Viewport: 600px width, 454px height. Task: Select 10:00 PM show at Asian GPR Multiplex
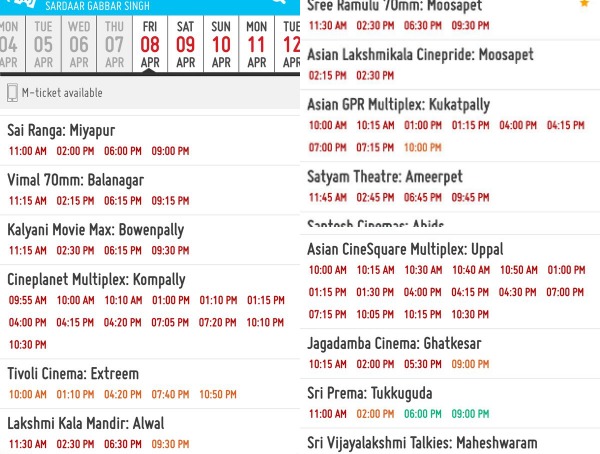click(x=422, y=147)
